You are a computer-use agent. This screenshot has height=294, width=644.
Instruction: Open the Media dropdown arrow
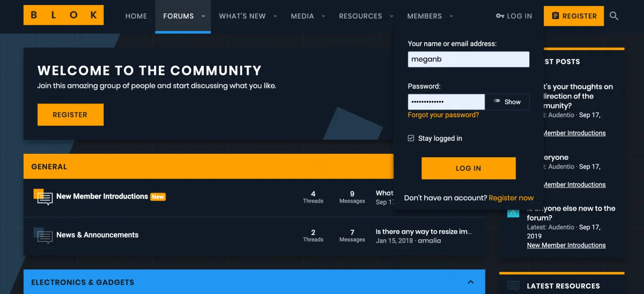pyautogui.click(x=324, y=16)
